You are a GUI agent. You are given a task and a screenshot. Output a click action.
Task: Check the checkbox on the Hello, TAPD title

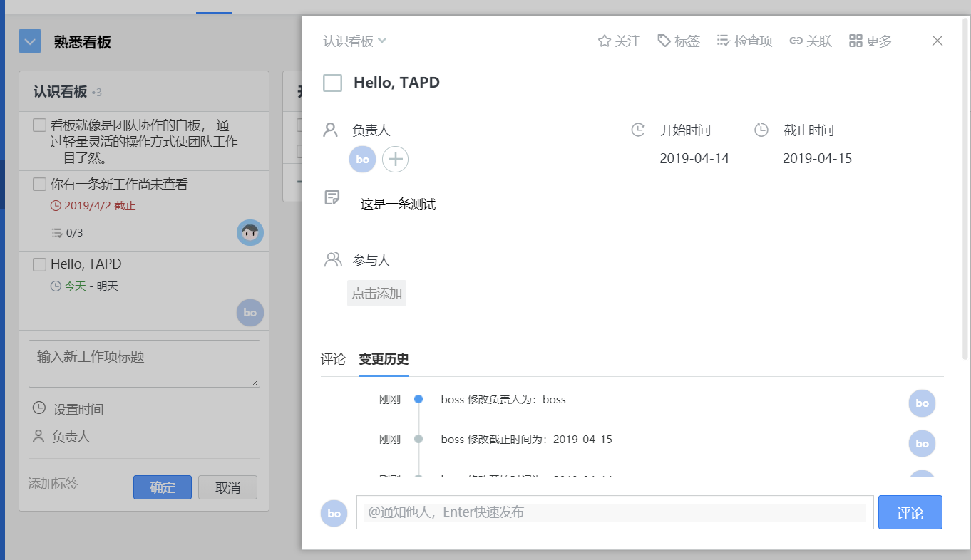tap(332, 82)
